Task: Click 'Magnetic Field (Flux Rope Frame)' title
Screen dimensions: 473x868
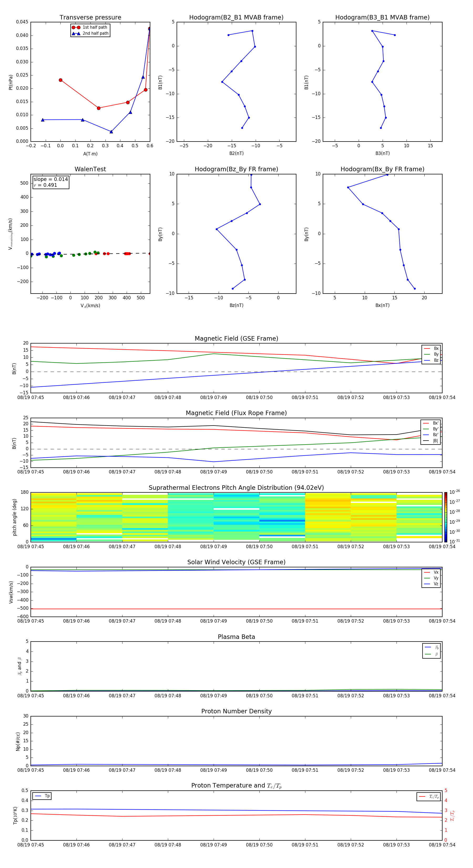Action: click(x=236, y=413)
